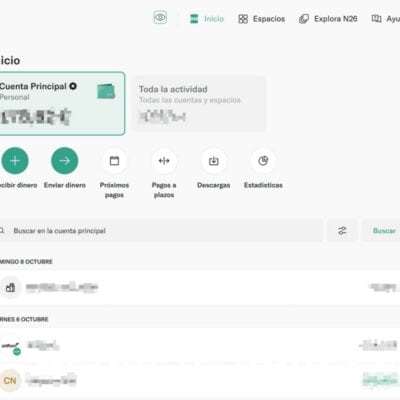Click the Inicio stacked bars icon
The width and height of the screenshot is (400, 400).
(x=194, y=19)
